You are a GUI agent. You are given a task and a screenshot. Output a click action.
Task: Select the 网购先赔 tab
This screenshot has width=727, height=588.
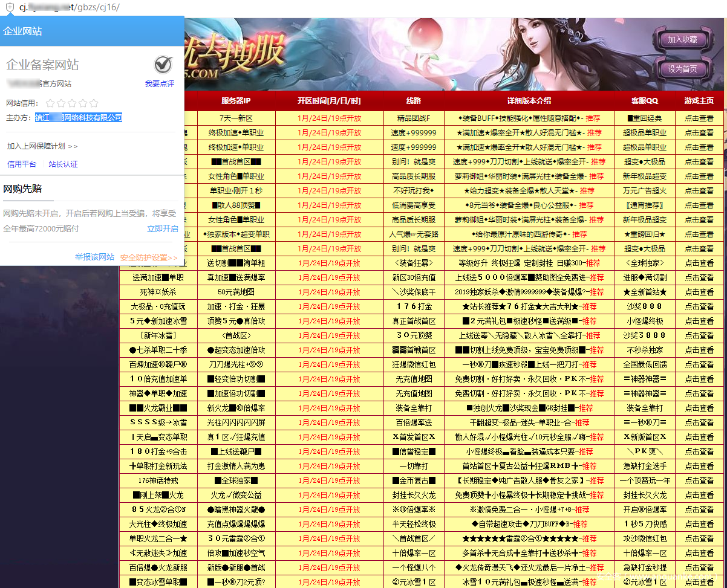pyautogui.click(x=22, y=189)
